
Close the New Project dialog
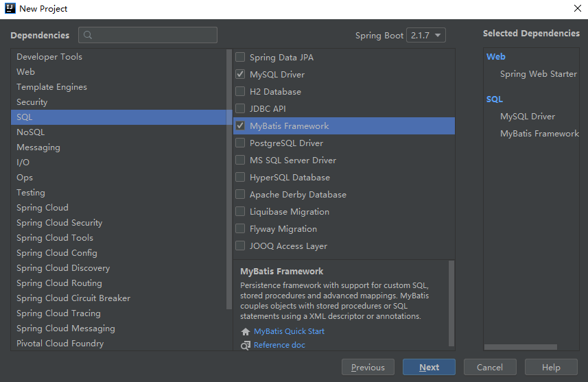coord(578,8)
